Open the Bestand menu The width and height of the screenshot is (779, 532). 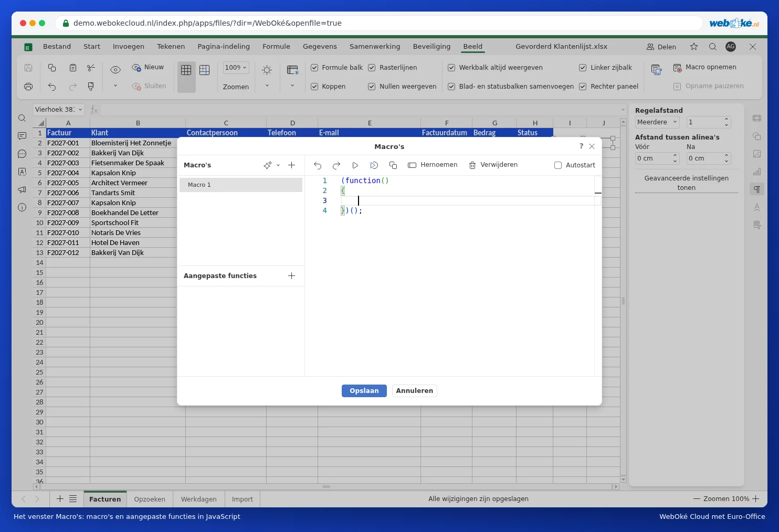(57, 47)
